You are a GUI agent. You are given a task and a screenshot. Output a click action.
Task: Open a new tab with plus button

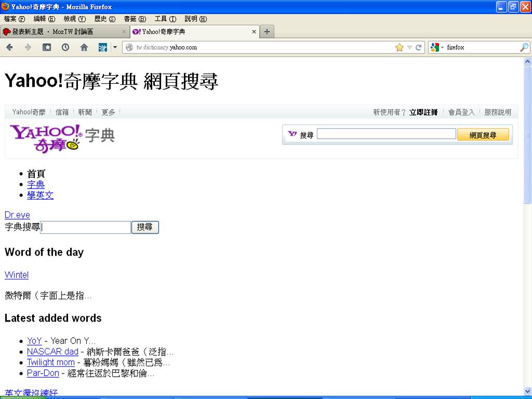[x=267, y=32]
